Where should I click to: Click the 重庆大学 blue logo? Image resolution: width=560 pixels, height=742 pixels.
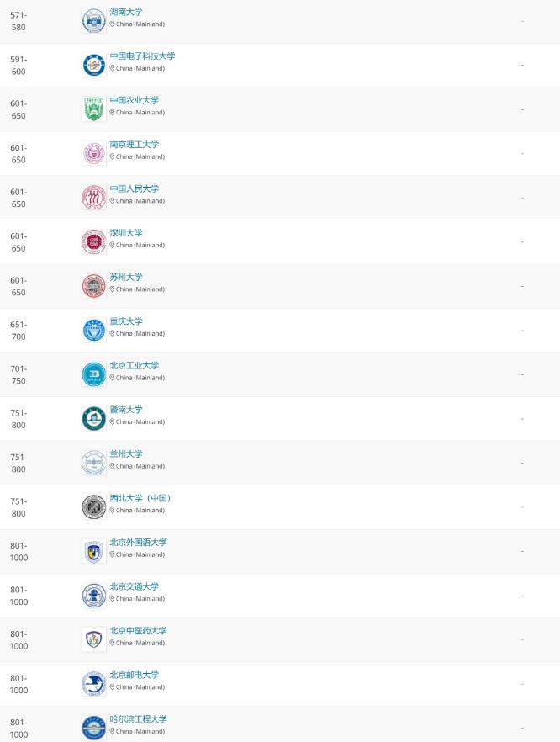coord(94,330)
